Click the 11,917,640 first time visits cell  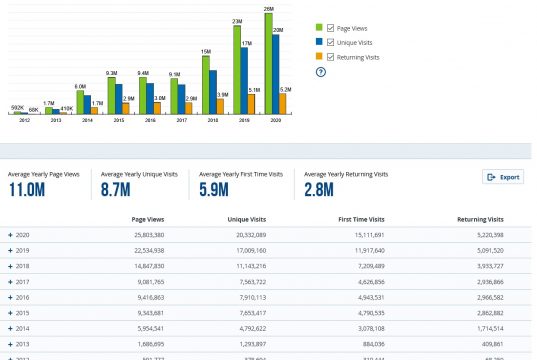(370, 250)
